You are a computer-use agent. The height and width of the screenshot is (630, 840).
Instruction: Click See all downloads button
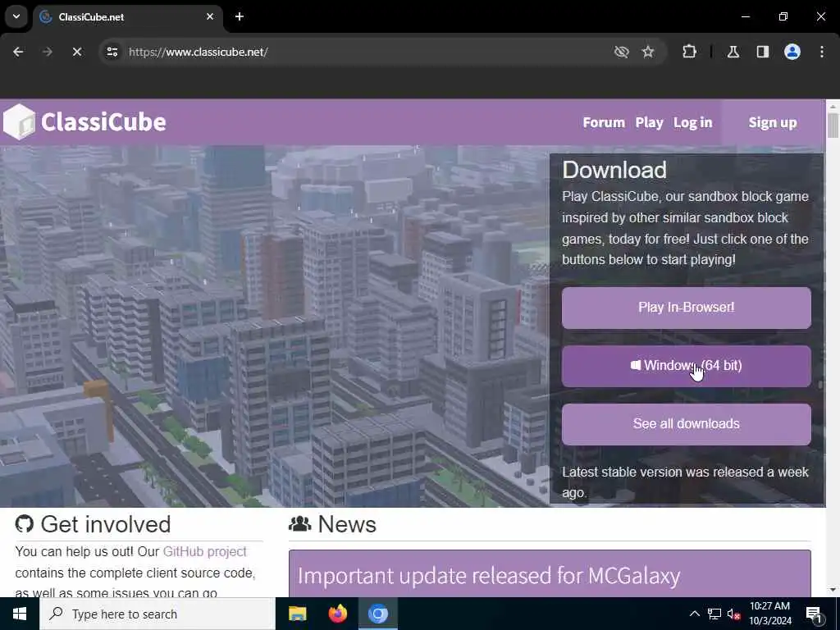(x=687, y=424)
